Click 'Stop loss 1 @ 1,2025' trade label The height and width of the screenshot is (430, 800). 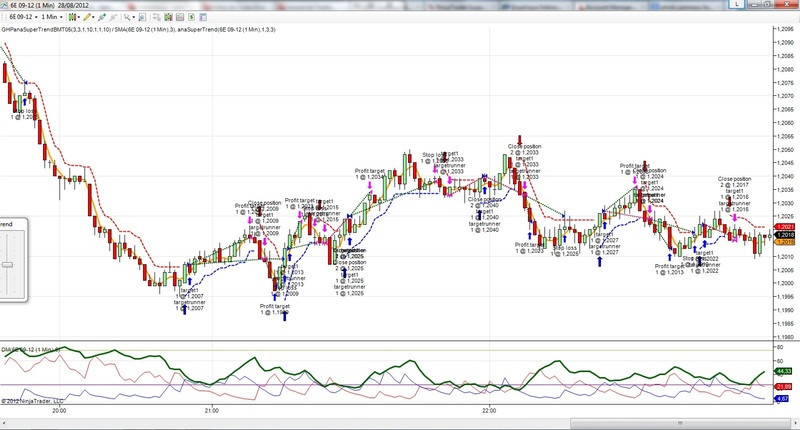tap(565, 251)
